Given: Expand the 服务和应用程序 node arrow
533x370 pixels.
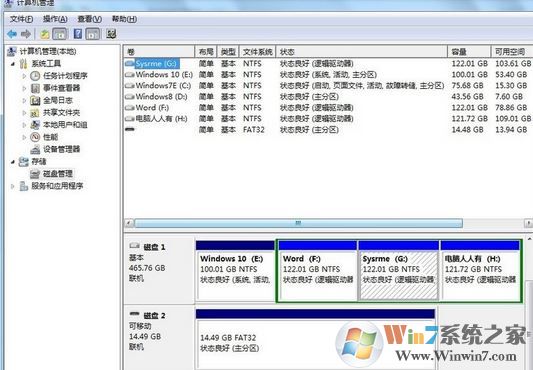Looking at the screenshot, I should click(x=13, y=186).
